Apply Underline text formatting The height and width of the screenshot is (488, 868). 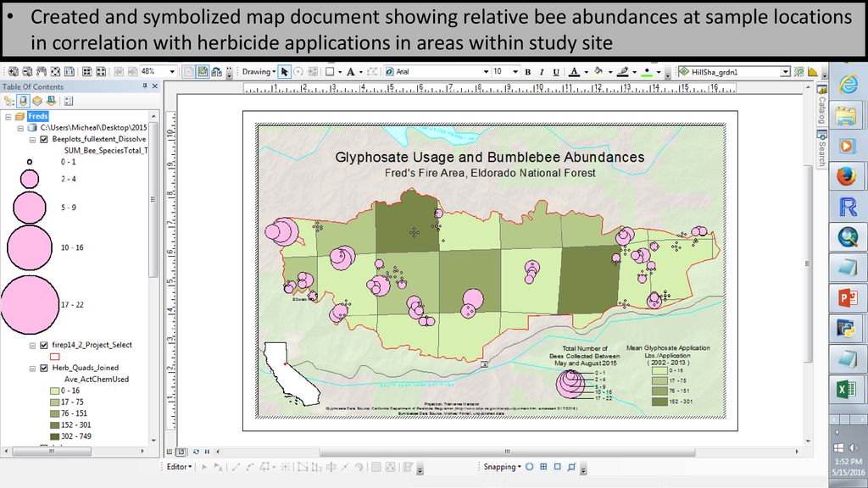pyautogui.click(x=556, y=72)
